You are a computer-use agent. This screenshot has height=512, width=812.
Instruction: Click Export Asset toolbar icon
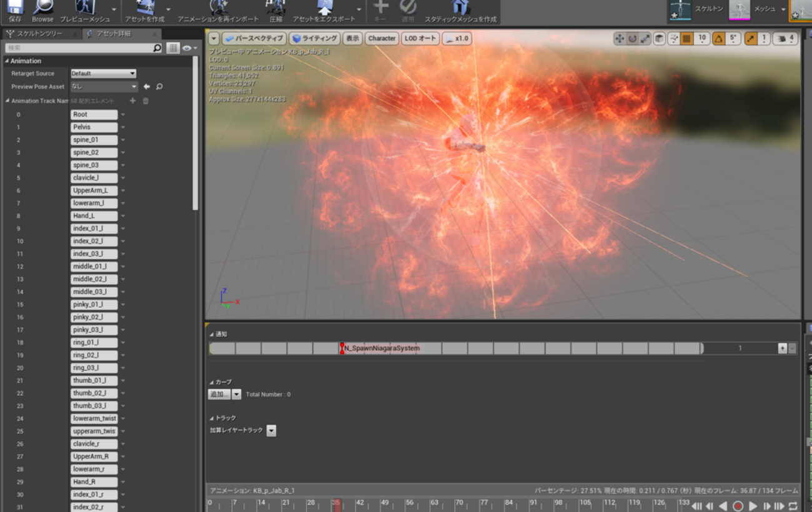point(324,8)
